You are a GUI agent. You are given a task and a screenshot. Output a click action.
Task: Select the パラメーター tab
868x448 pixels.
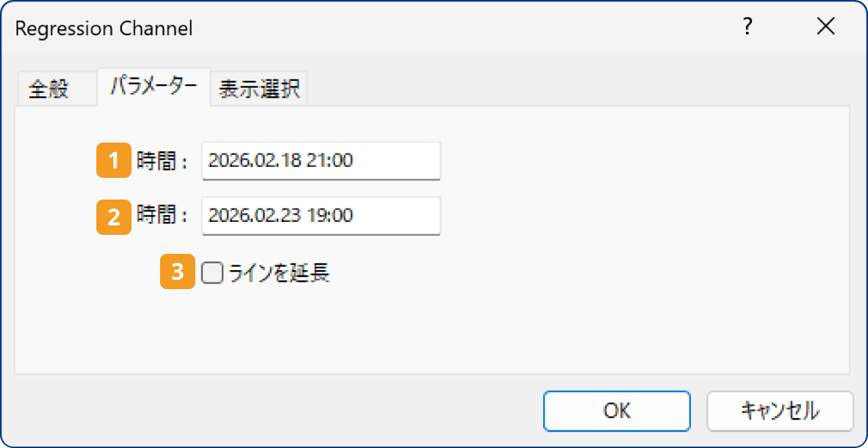point(153,88)
